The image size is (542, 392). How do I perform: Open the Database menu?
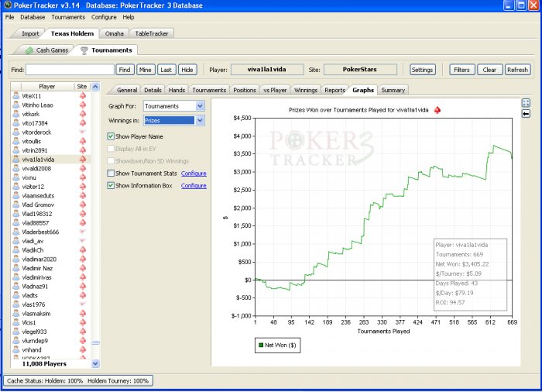33,17
